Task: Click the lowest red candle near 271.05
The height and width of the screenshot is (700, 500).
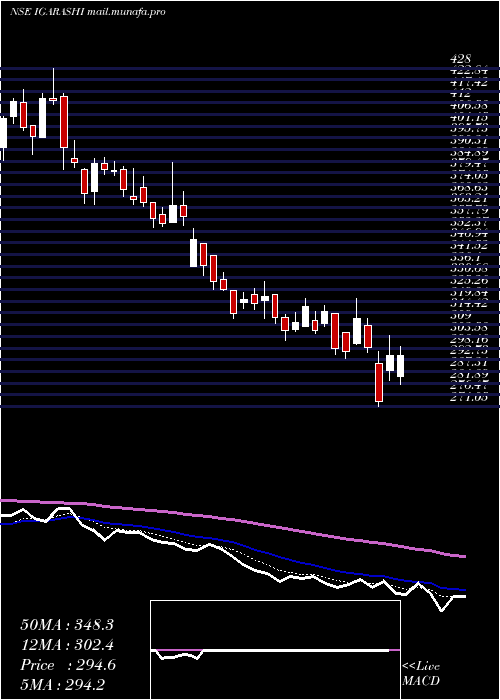Action: 379,382
